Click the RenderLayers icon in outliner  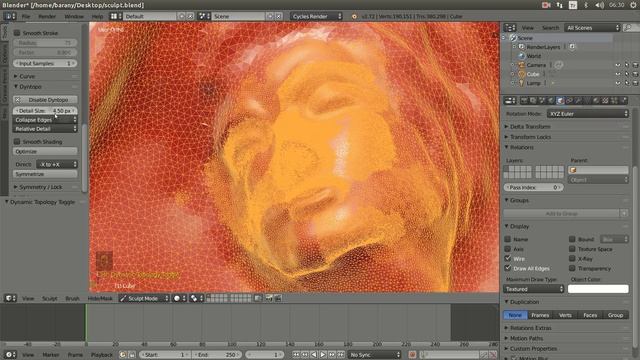pyautogui.click(x=521, y=47)
